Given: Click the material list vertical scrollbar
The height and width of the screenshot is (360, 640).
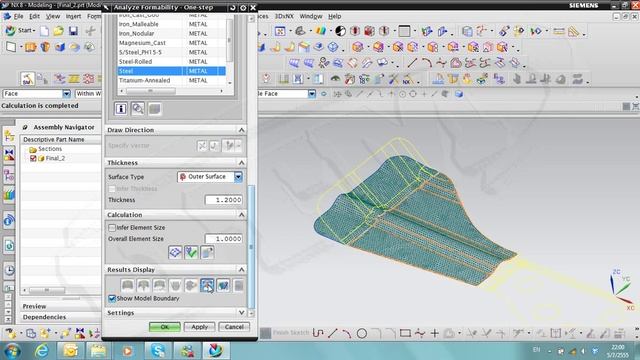Looking at the screenshot, I should click(x=229, y=40).
